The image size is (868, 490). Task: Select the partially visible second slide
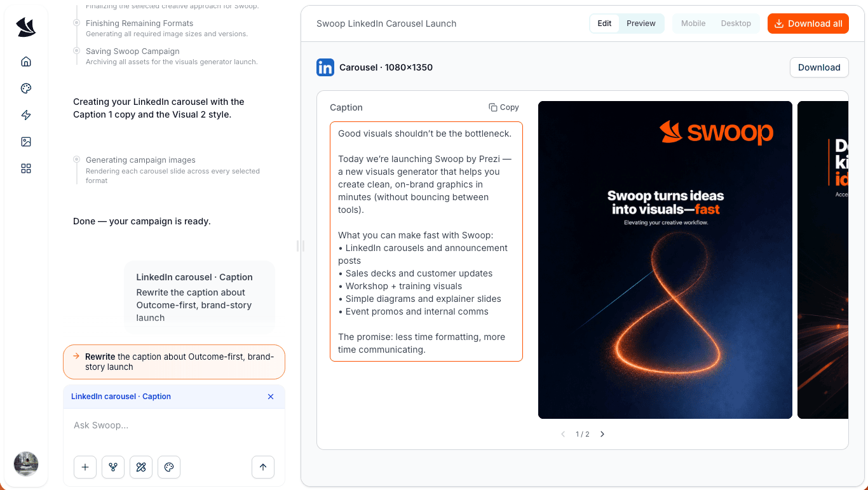pyautogui.click(x=823, y=260)
